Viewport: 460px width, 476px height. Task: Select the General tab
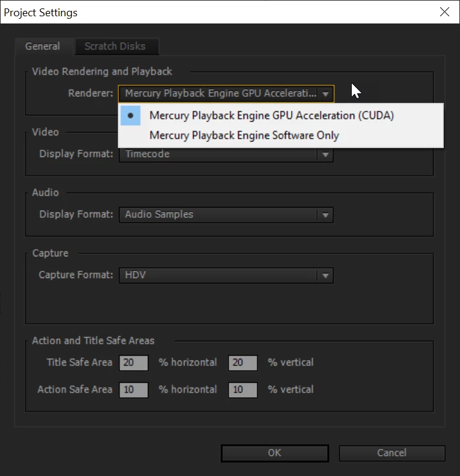(x=43, y=46)
